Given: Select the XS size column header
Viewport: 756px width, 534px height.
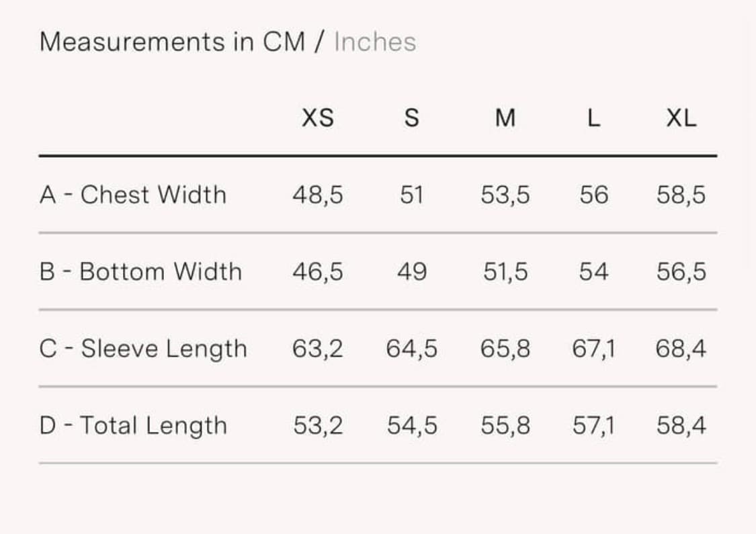Looking at the screenshot, I should tap(317, 119).
